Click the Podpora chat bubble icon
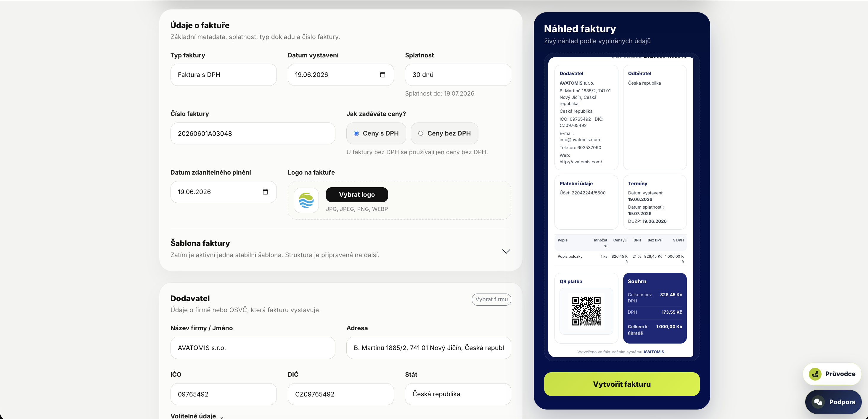Image resolution: width=868 pixels, height=419 pixels. (x=818, y=402)
